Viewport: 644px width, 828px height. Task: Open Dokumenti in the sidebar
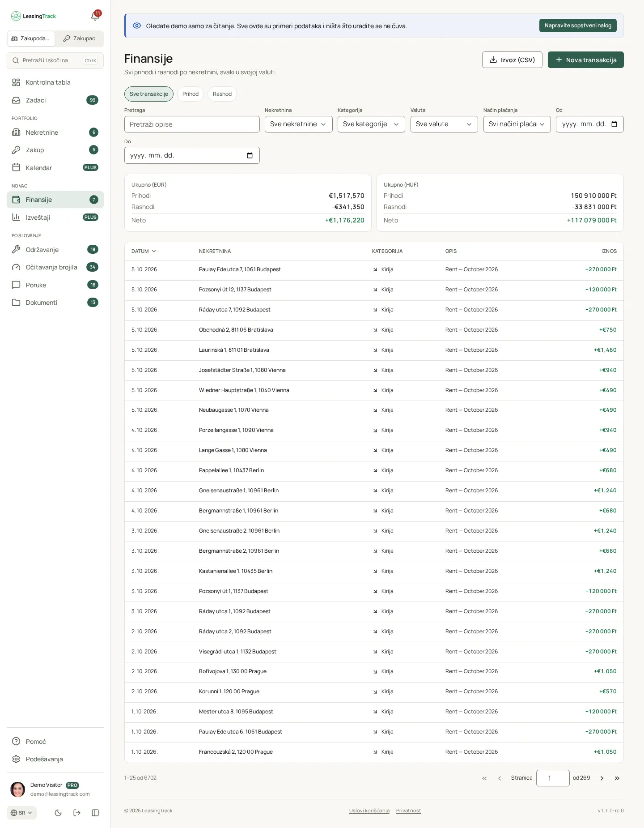55,303
